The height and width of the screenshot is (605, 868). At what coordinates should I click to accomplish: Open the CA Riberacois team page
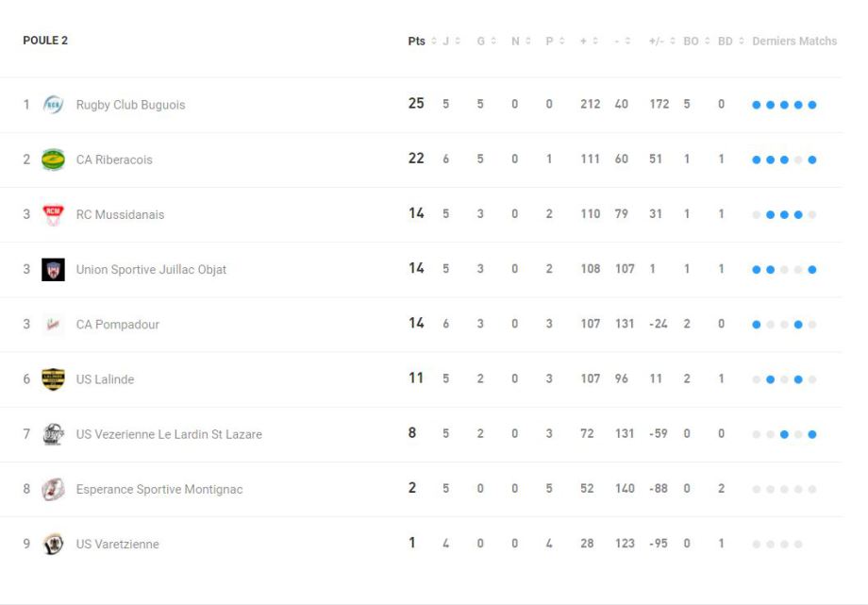(114, 160)
